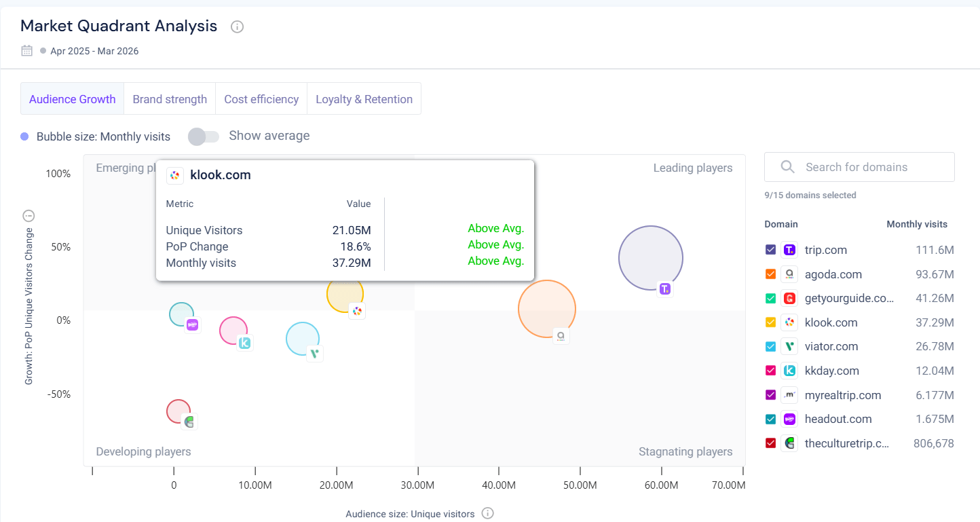Uncheck the kkday.com checkbox

tap(770, 371)
